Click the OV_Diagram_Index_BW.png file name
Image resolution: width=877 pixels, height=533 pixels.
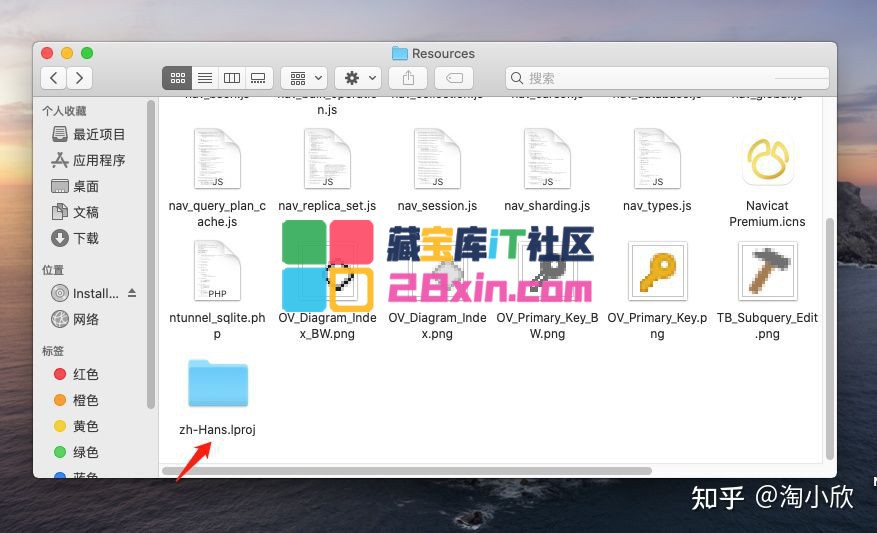click(x=327, y=326)
